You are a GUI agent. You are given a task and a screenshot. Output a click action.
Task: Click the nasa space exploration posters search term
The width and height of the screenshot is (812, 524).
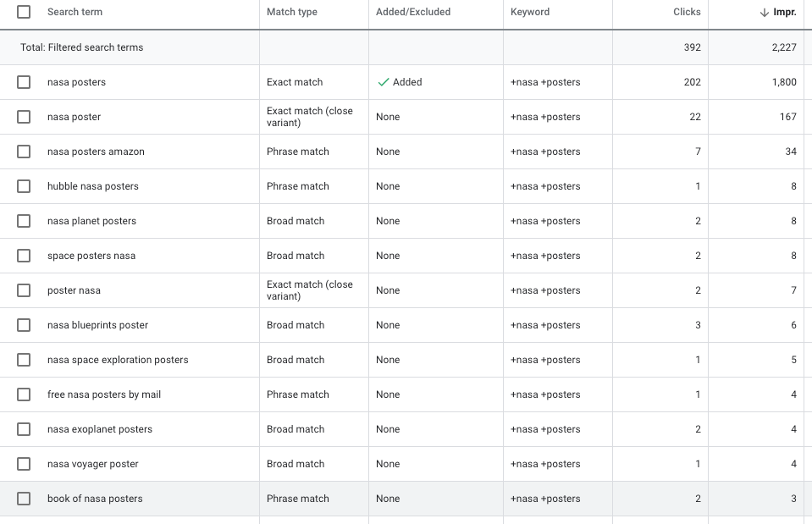click(118, 360)
